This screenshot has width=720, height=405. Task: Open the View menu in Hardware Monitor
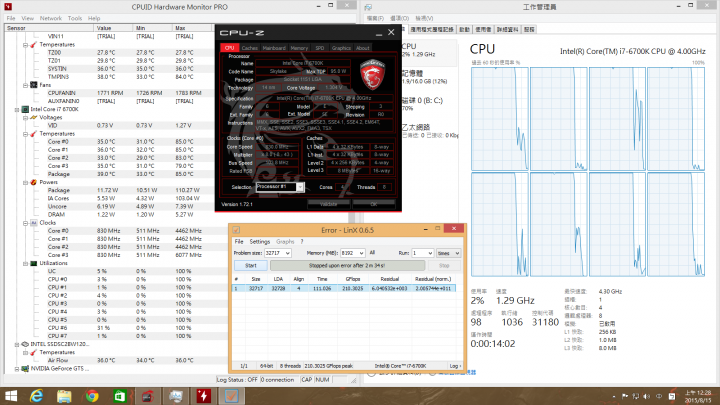click(28, 18)
